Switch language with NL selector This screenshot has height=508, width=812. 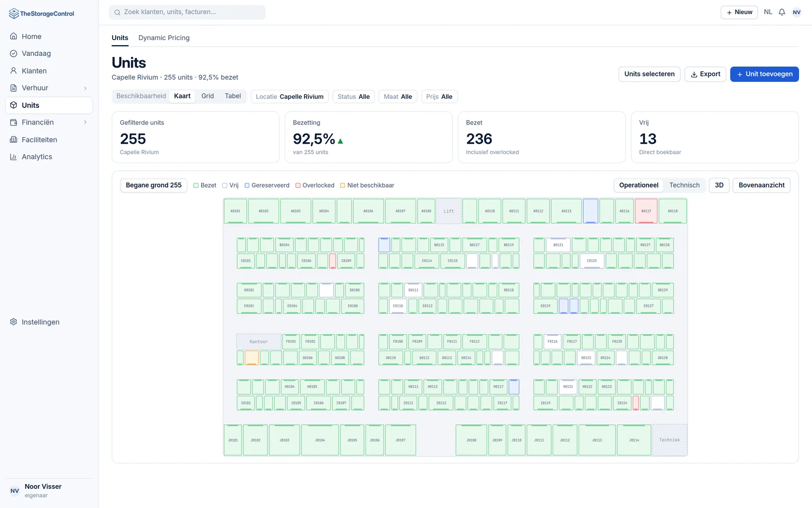coord(768,12)
